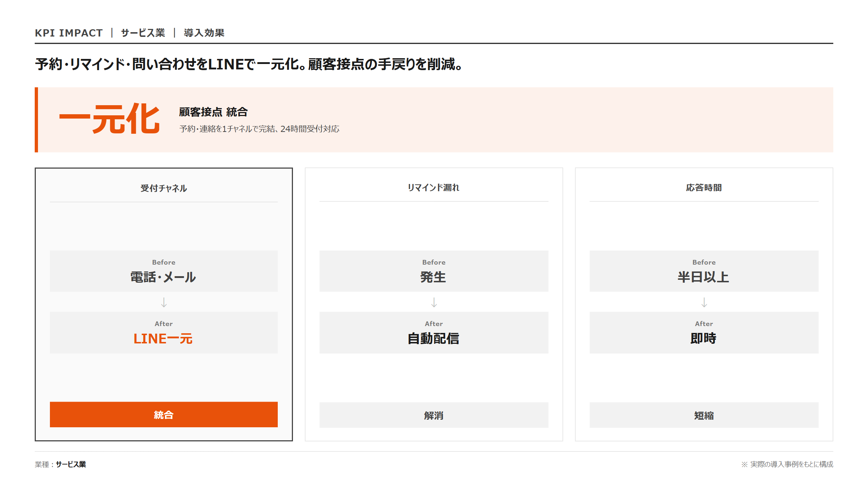The width and height of the screenshot is (868, 488).
Task: Select the '自動配信' after value
Action: tap(433, 339)
